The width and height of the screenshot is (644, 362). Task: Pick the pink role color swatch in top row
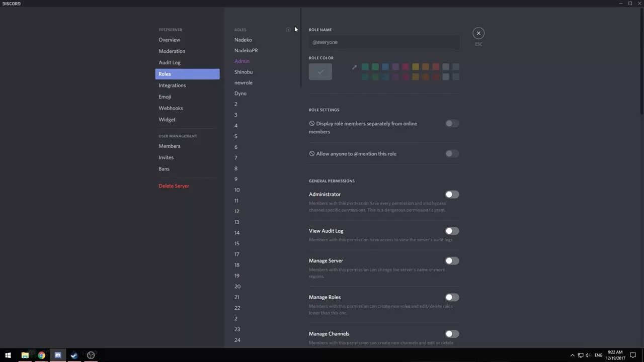pos(406,67)
